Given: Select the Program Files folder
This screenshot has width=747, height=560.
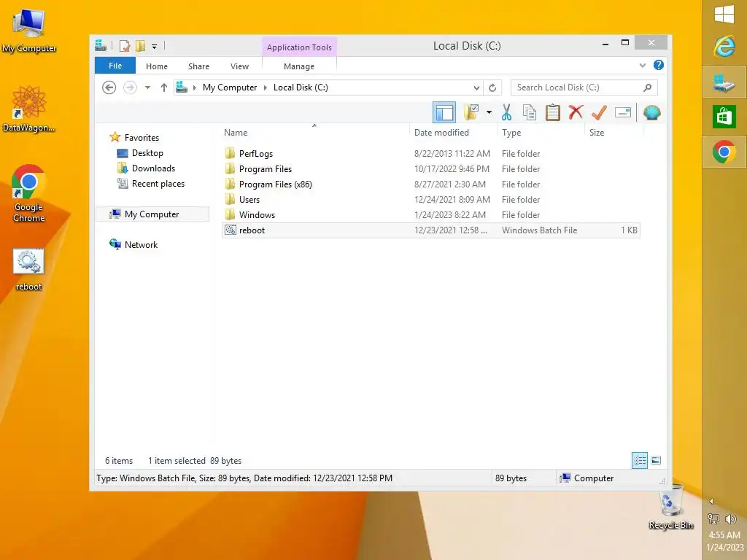Looking at the screenshot, I should 430,168.
